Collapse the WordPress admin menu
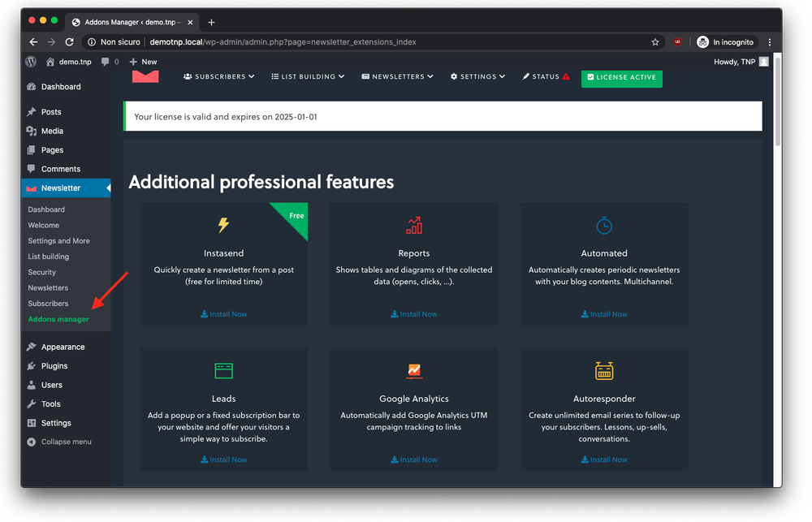The height and width of the screenshot is (522, 812). [x=59, y=442]
